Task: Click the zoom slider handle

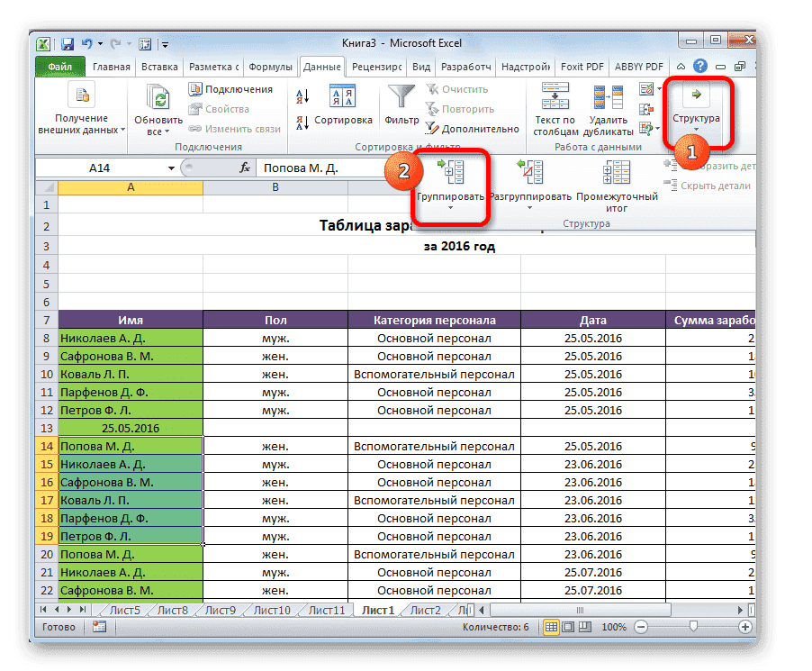Action: 691,627
